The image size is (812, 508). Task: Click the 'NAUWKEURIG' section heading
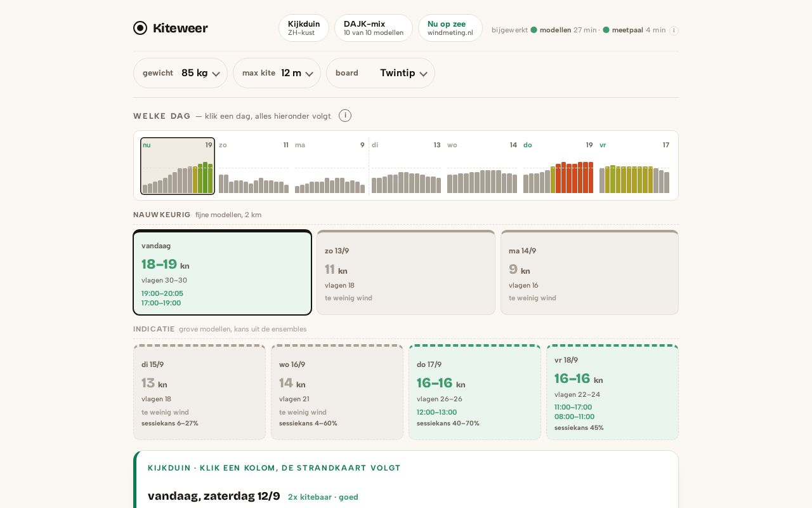(162, 215)
